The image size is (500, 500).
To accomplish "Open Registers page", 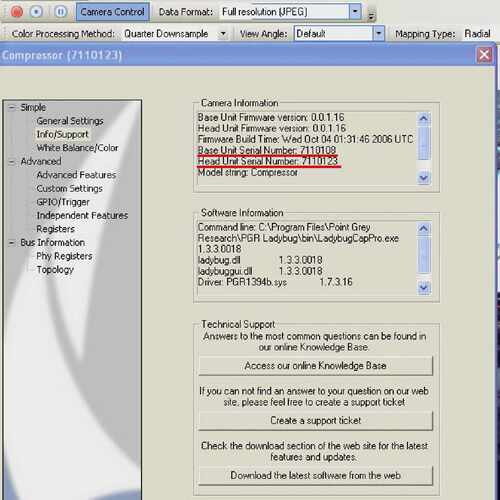I will pos(56,229).
